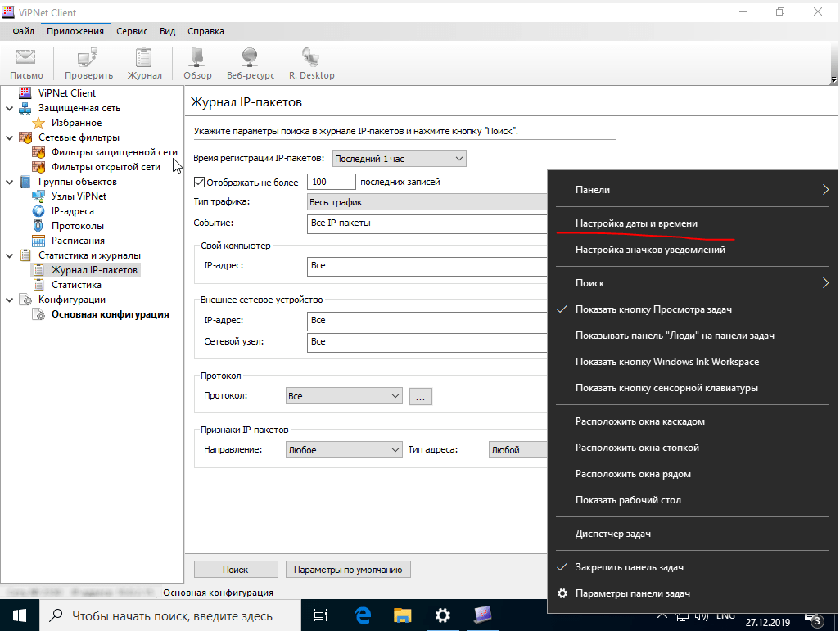This screenshot has height=631, width=840.
Task: Open Task View on taskbar
Action: click(x=320, y=615)
